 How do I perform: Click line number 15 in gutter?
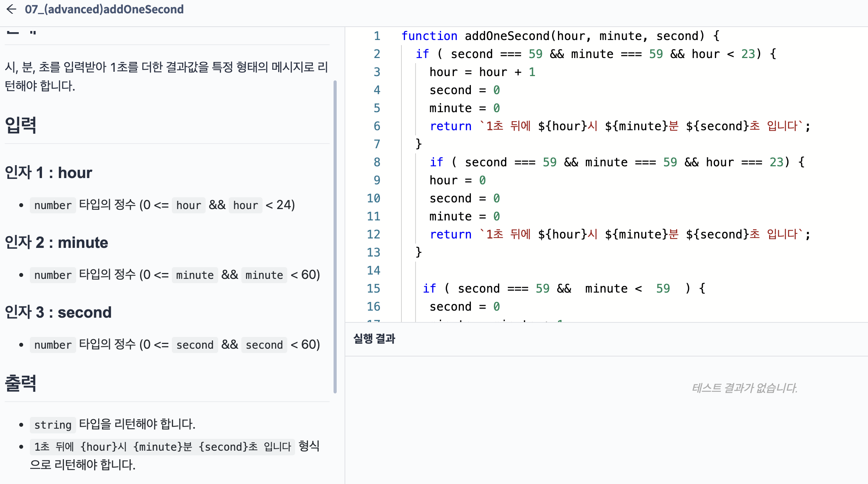click(x=374, y=289)
